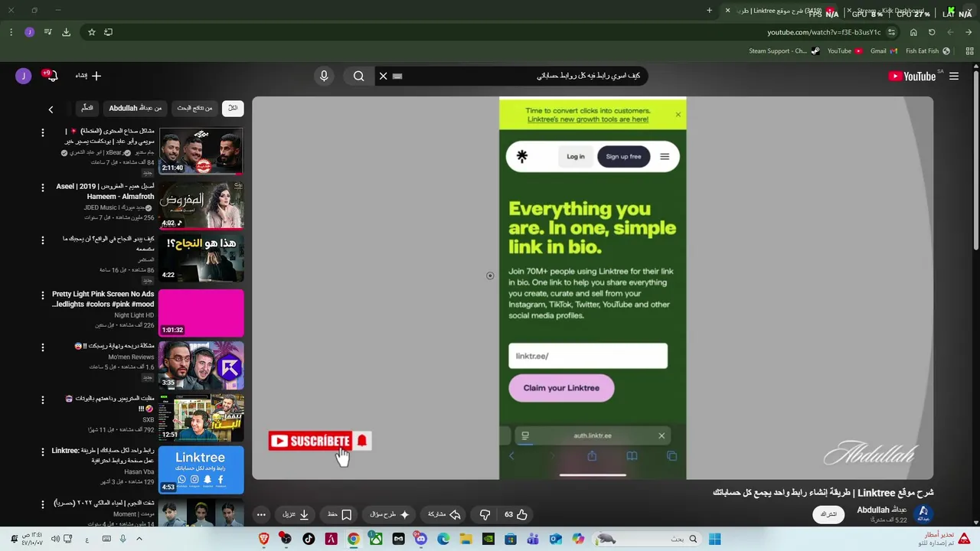
Task: Open the Aseel Hameem 4:02 music thumbnail
Action: pyautogui.click(x=201, y=205)
